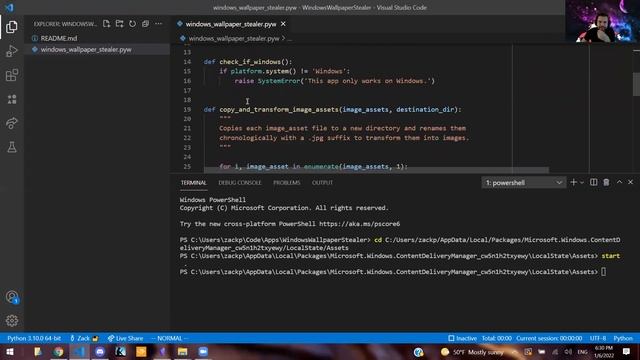Screen dimensions: 640x360
Task: Open Explorer more actions ellipsis
Action: coord(158,24)
